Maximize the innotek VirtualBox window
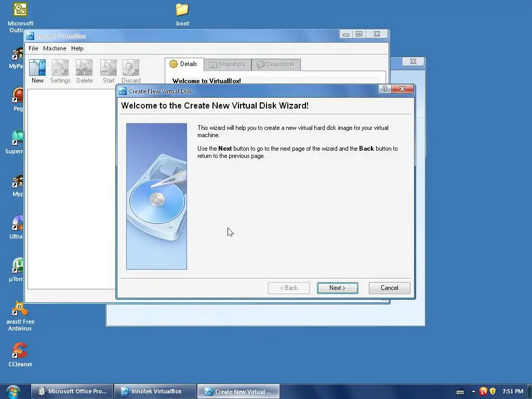Viewport: 532px width, 399px height. 359,34
